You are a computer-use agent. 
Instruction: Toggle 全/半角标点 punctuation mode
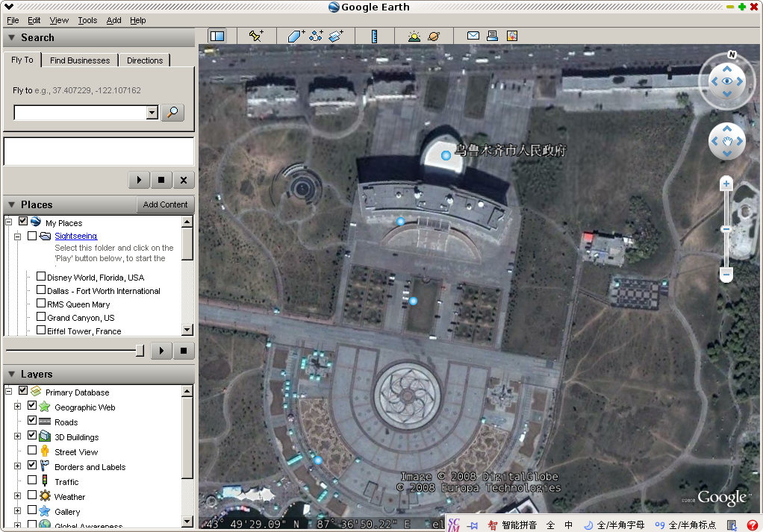(685, 525)
